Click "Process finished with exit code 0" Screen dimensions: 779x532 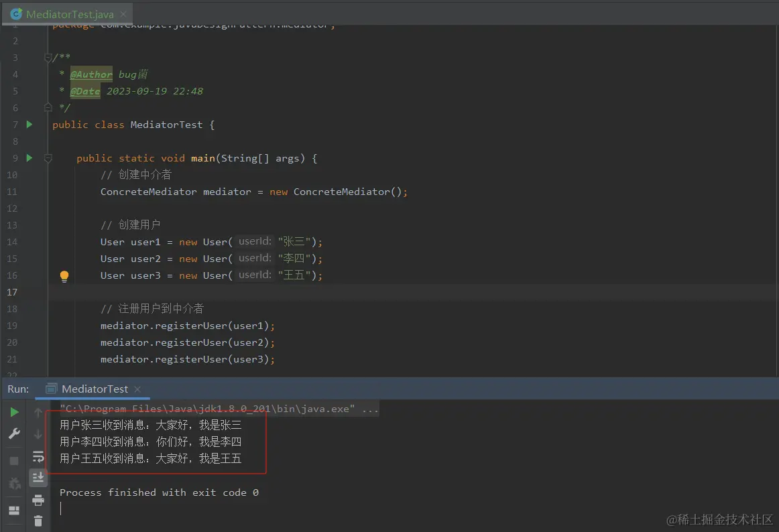[159, 492]
